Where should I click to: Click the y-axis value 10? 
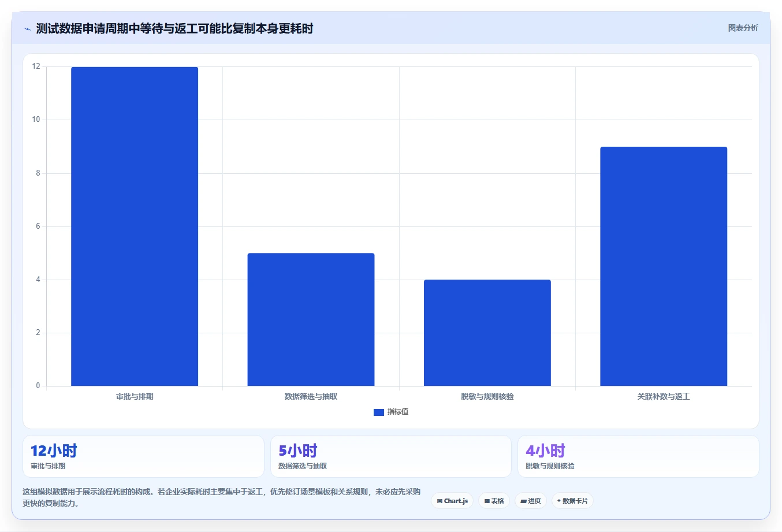[36, 120]
